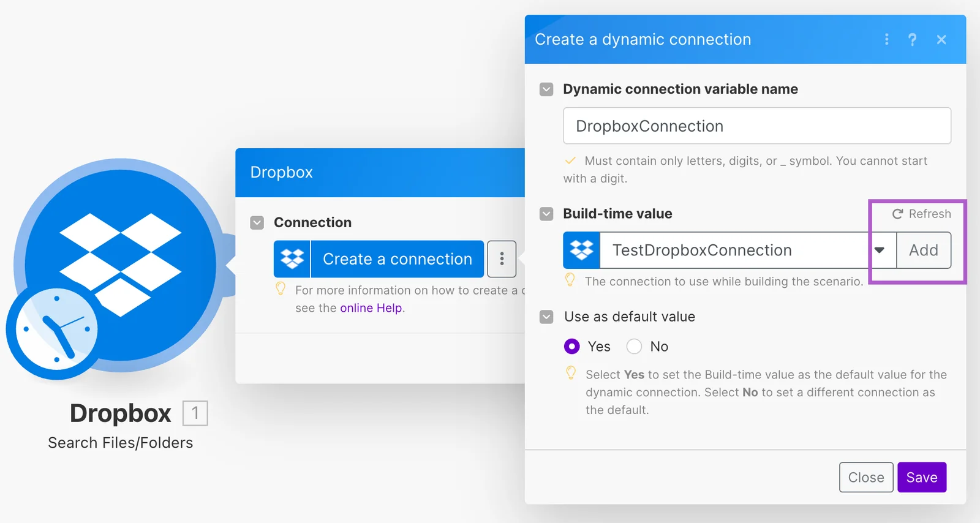Click the Connection label in the Dropbox panel

click(312, 222)
